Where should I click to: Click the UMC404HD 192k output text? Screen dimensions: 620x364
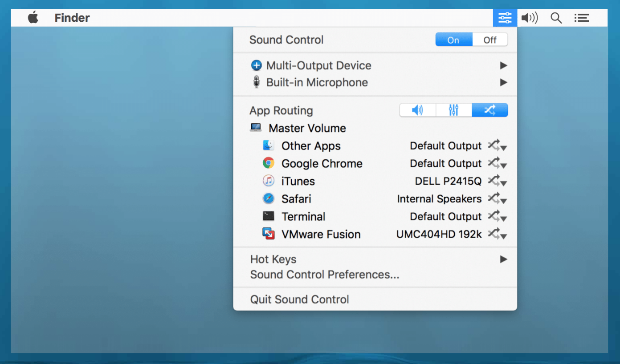(x=439, y=235)
